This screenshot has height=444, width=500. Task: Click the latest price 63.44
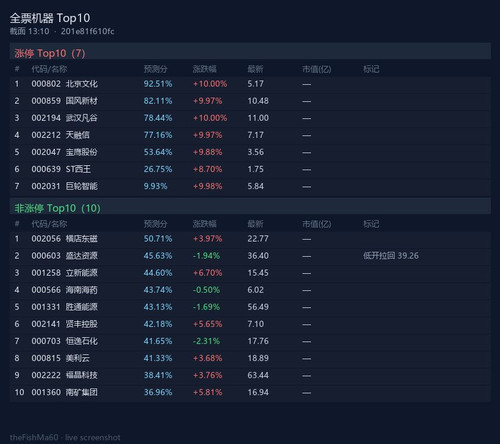tap(258, 375)
